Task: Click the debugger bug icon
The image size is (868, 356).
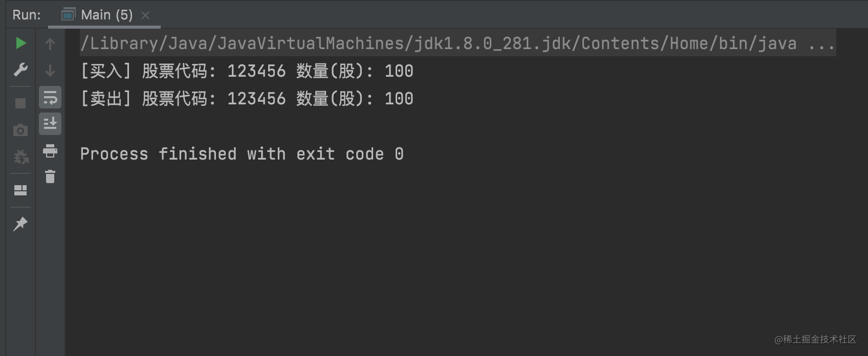Action: (x=20, y=158)
